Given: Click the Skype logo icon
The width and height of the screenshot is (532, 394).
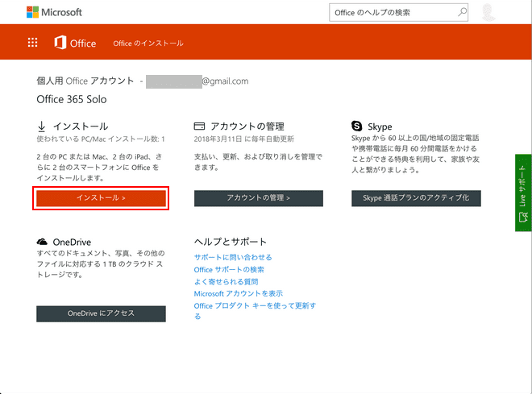Looking at the screenshot, I should (x=356, y=126).
